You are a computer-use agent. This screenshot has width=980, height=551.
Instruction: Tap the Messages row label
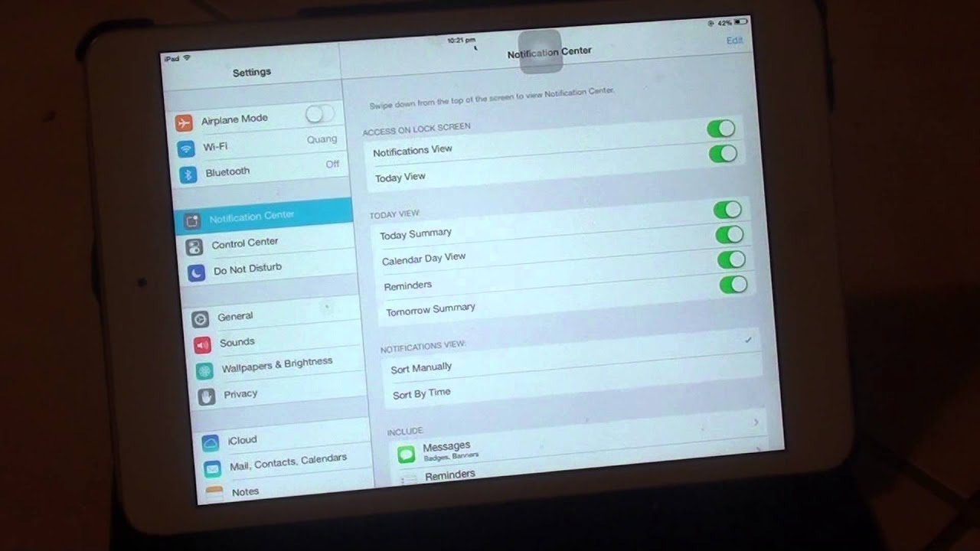[446, 445]
